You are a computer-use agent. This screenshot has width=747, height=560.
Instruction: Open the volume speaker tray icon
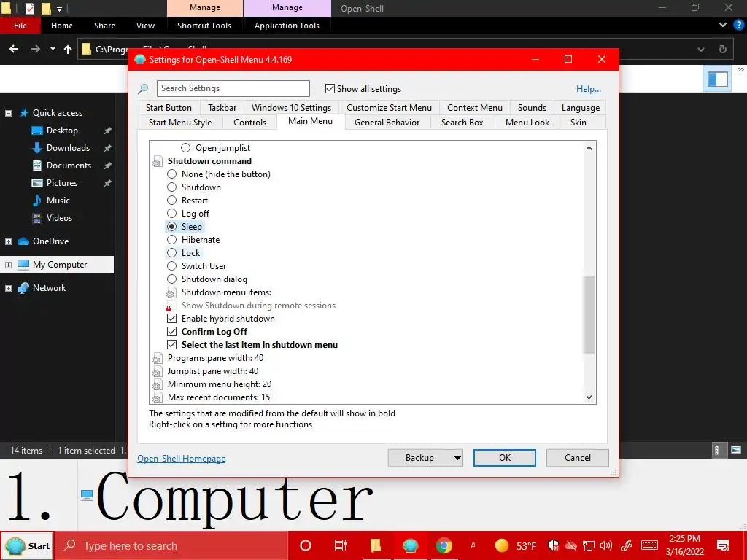606,545
